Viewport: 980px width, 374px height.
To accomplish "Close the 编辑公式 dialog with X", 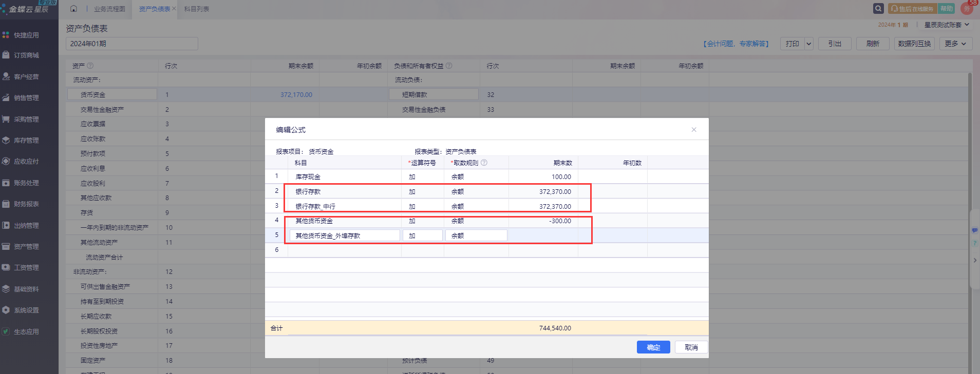I will coord(694,130).
